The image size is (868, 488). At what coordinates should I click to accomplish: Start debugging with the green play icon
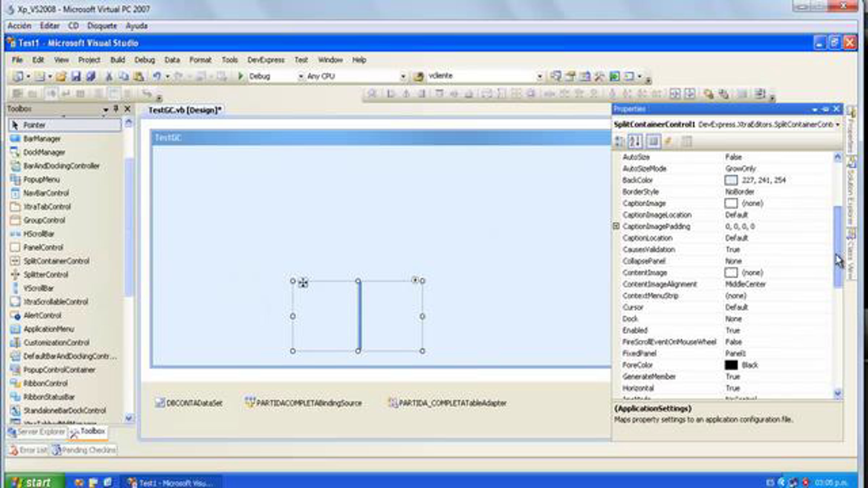[x=241, y=76]
